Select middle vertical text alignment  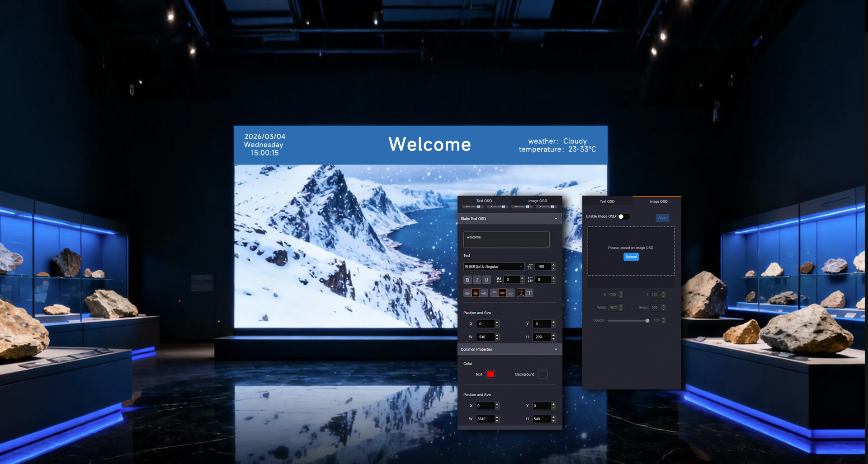pyautogui.click(x=502, y=293)
